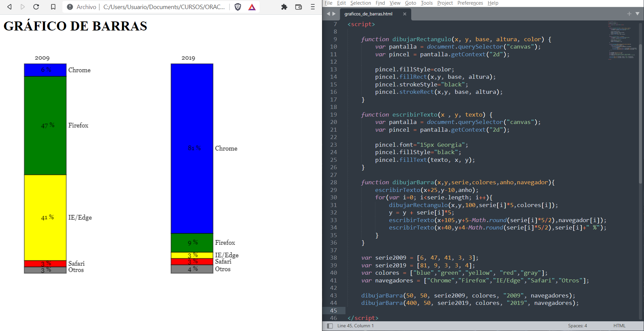Viewport: 644px width, 331px height.
Task: Click the 2009 year label above bar
Action: pyautogui.click(x=42, y=58)
